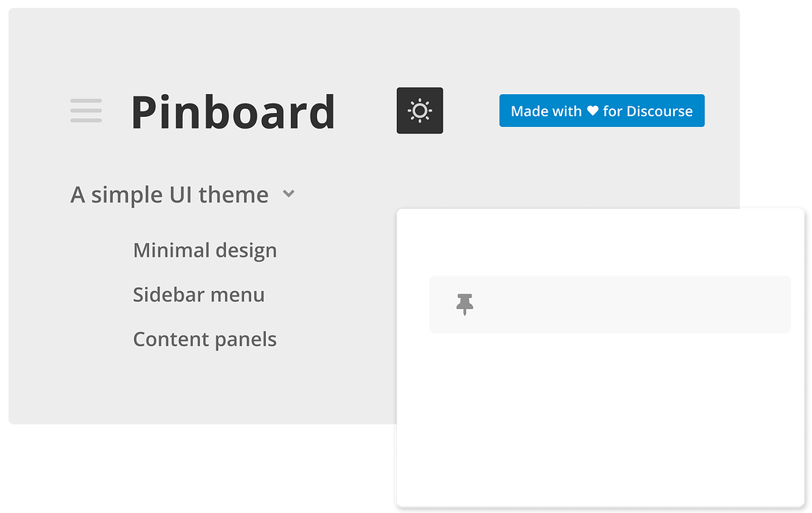Click the empty white content panel
The width and height of the screenshot is (812, 513).
click(600, 424)
